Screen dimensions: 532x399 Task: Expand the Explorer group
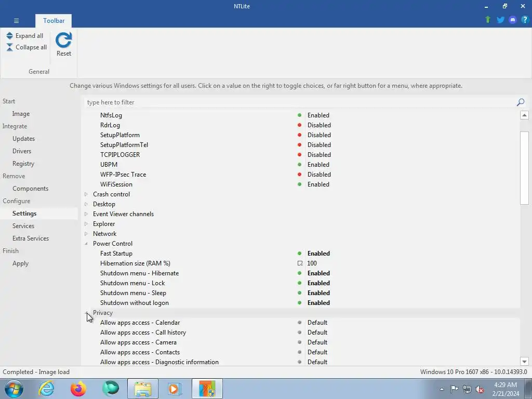86,223
